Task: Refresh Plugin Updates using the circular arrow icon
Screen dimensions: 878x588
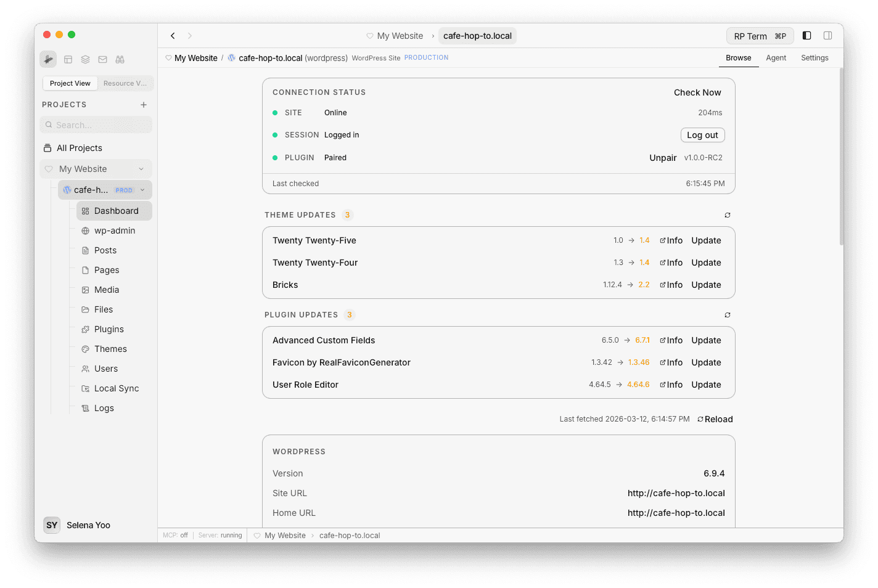Action: click(728, 315)
